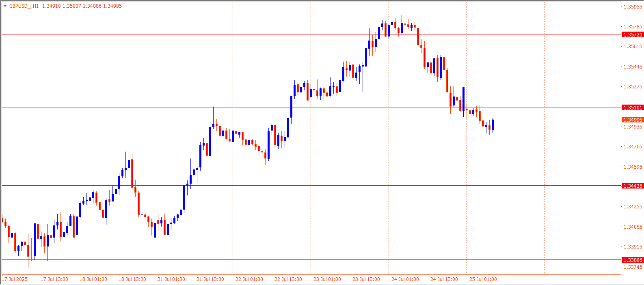Screen dimensions: 644x285
Task: Click the red 1.34435 price tag on axis
Action: (633, 186)
